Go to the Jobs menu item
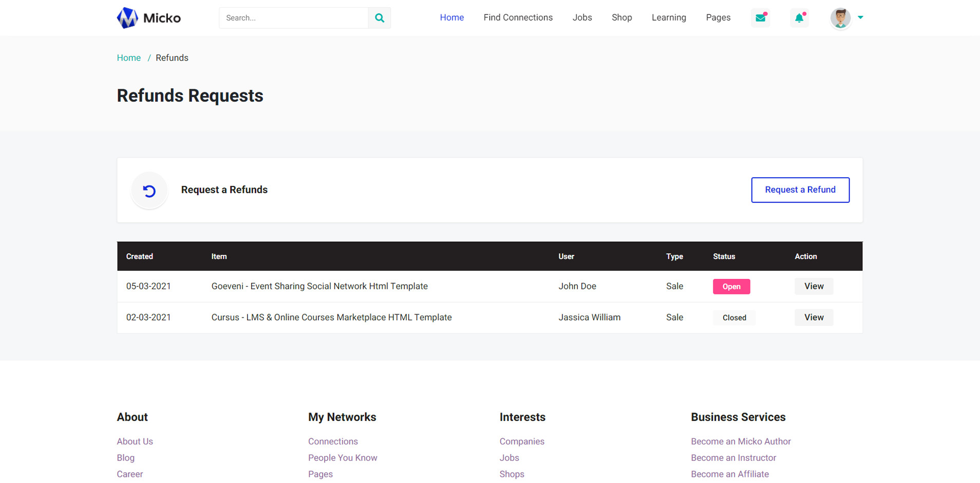 tap(582, 17)
